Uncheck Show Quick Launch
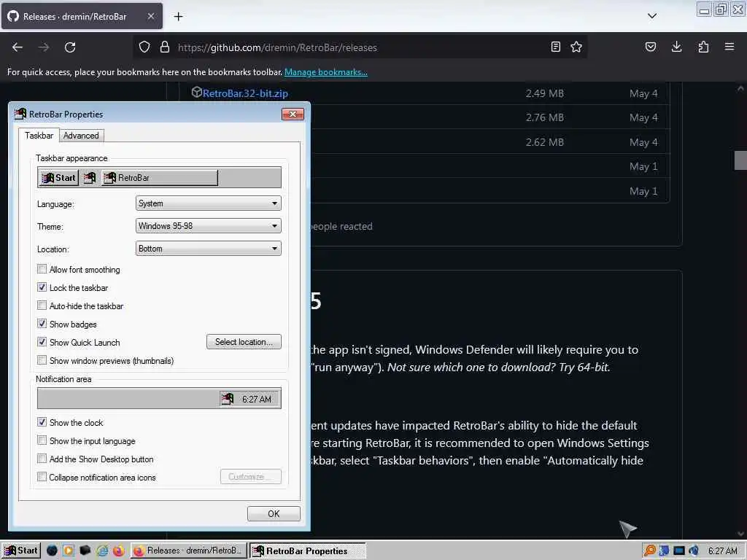The width and height of the screenshot is (747, 560). (42, 342)
